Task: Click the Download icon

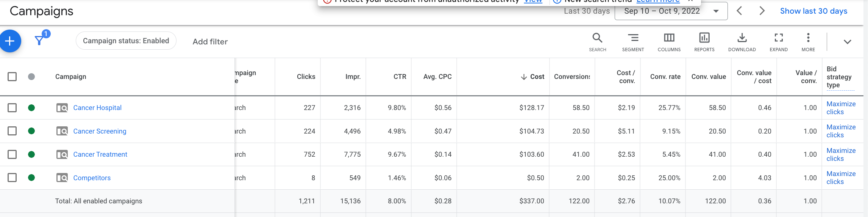Action: [x=742, y=41]
